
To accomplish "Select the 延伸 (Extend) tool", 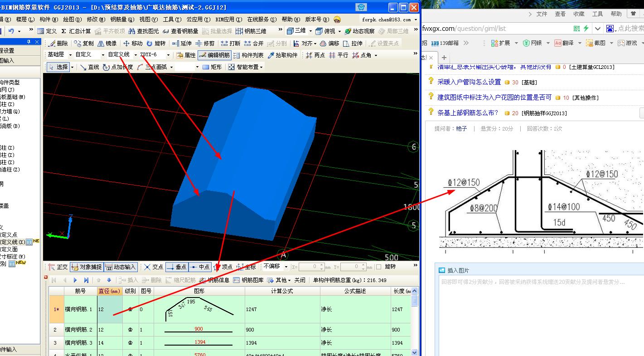I will pos(181,44).
